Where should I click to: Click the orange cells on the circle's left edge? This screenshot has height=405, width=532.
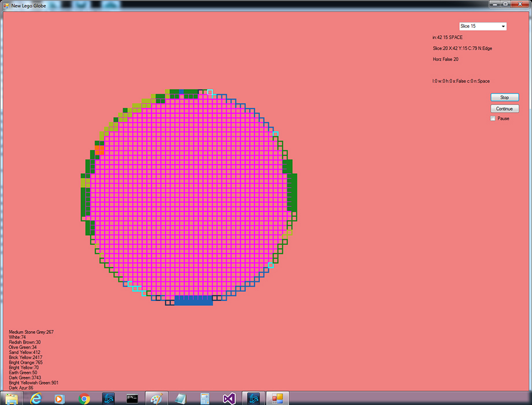pos(99,150)
